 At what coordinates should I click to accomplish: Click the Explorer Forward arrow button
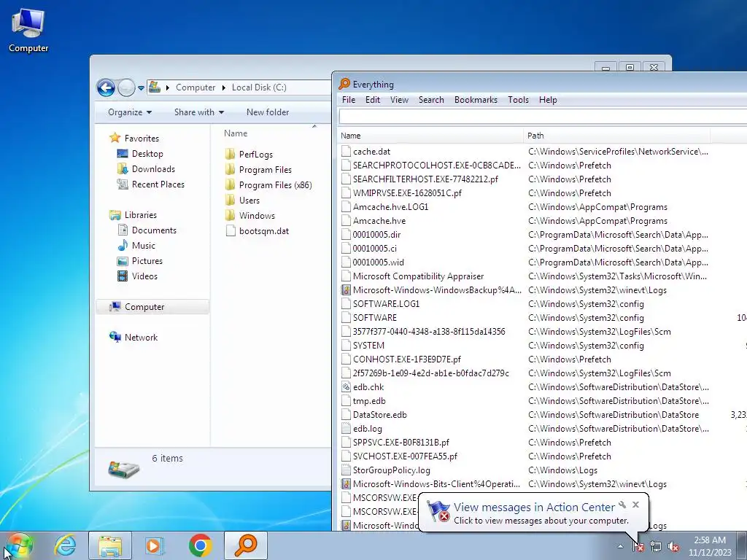pos(126,87)
